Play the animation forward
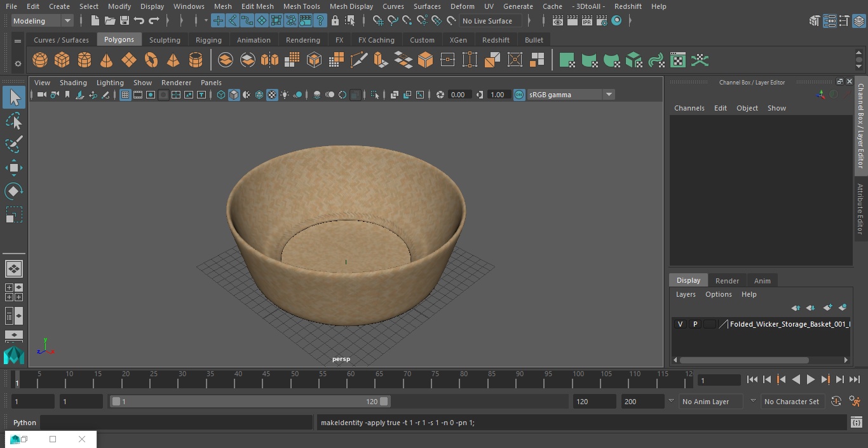 [x=810, y=379]
